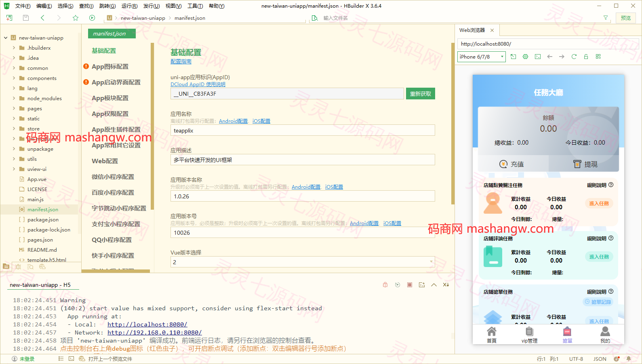642x364 pixels.
Task: Click the browser URL address field
Action: point(548,44)
